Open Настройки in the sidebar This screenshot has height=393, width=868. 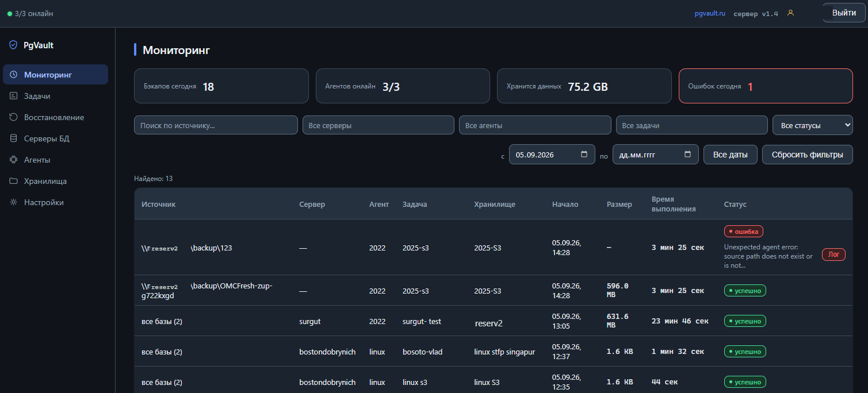click(55, 202)
